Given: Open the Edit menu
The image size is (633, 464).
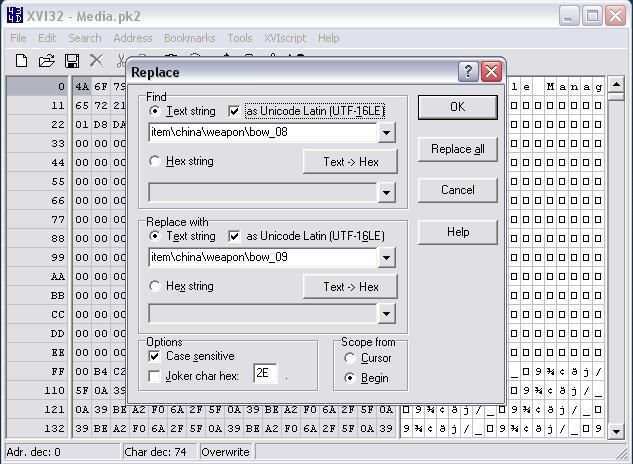Looking at the screenshot, I should [47, 38].
